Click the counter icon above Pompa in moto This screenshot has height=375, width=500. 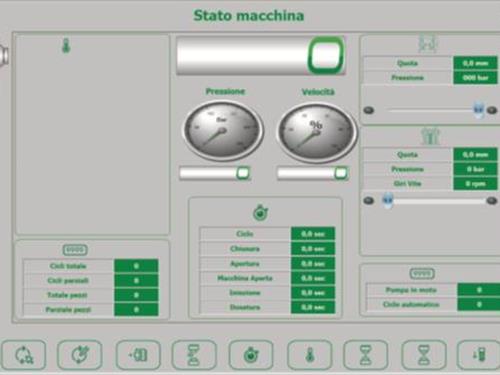click(422, 274)
